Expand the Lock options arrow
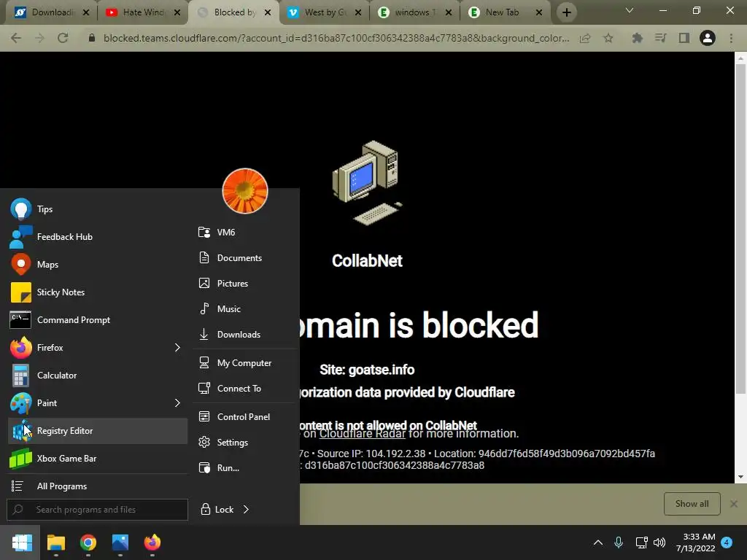This screenshot has height=560, width=747. pos(246,510)
